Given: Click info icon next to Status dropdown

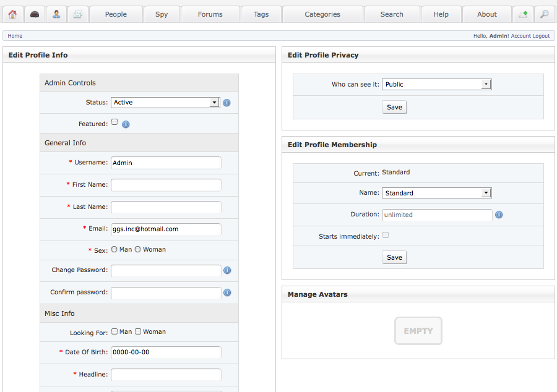Looking at the screenshot, I should [227, 103].
